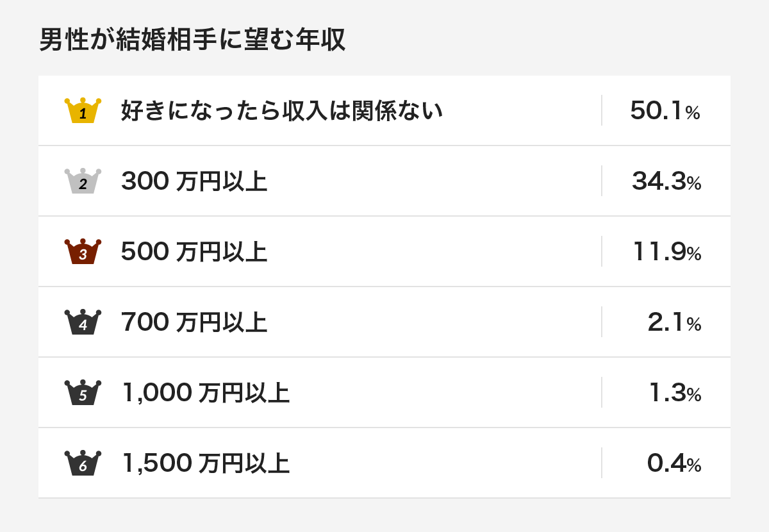Click the 11.9% percentage value
This screenshot has height=532, width=769.
click(666, 253)
